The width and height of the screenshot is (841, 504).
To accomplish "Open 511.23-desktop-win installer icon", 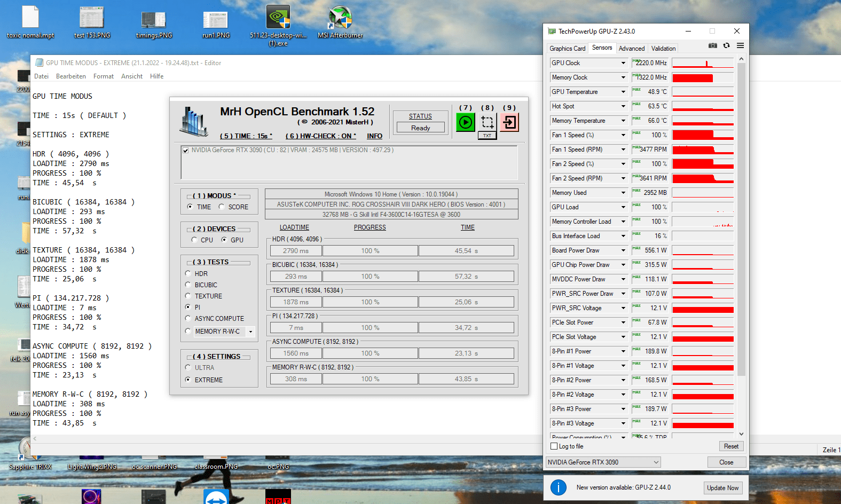I will 278,26.
